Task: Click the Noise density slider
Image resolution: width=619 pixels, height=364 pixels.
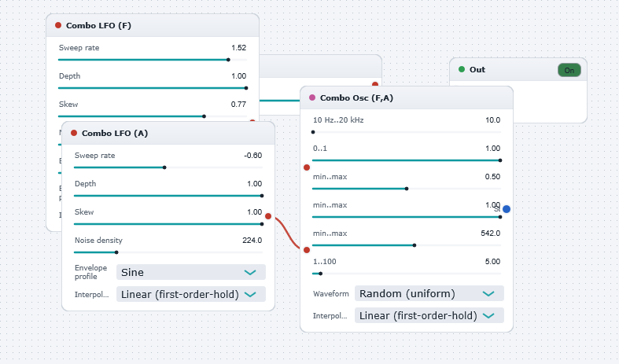Action: 168,252
